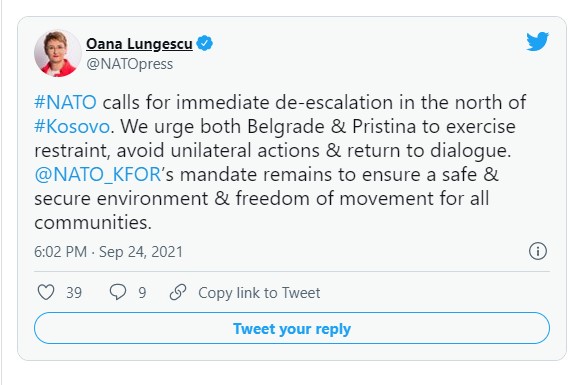Click the reply speech bubble icon

tap(118, 292)
